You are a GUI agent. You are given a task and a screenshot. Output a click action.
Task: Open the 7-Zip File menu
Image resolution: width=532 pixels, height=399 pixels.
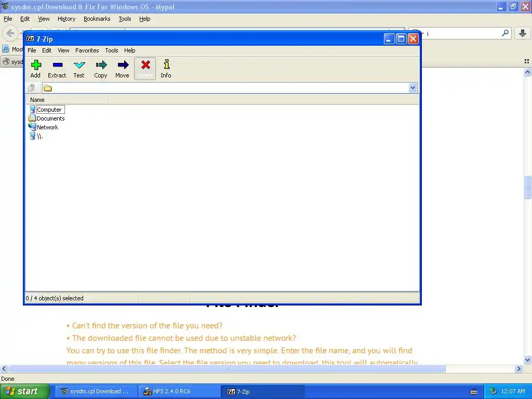point(32,50)
